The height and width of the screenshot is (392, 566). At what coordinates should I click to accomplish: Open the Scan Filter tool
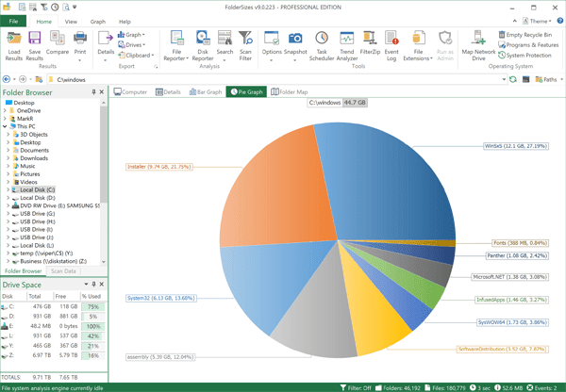coord(245,45)
